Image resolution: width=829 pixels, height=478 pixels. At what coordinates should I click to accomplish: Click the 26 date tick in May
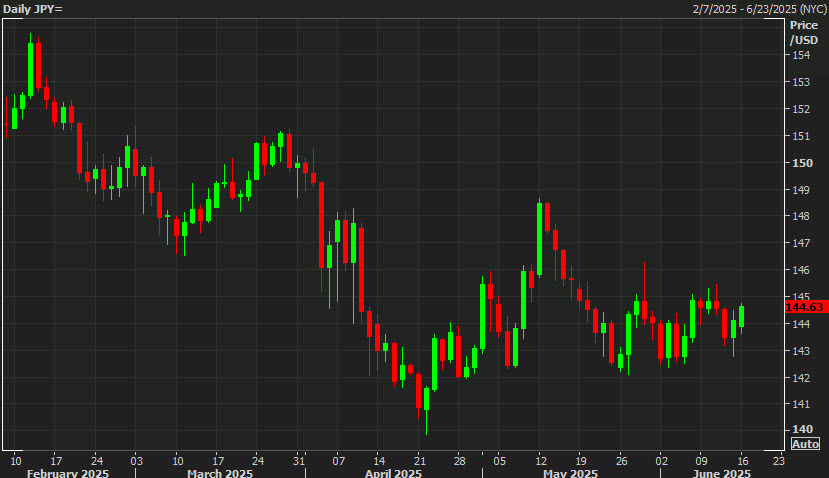[x=621, y=461]
